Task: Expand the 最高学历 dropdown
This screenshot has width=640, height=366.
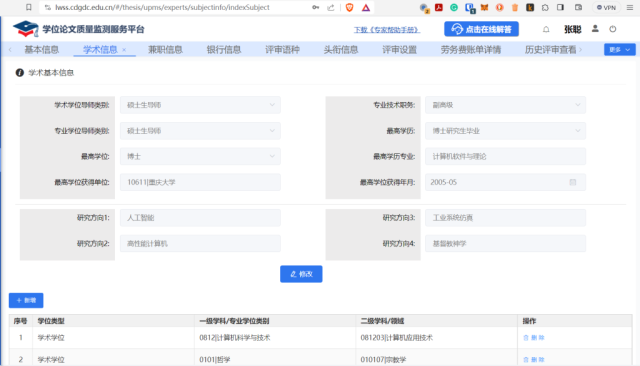Action: pyautogui.click(x=505, y=131)
